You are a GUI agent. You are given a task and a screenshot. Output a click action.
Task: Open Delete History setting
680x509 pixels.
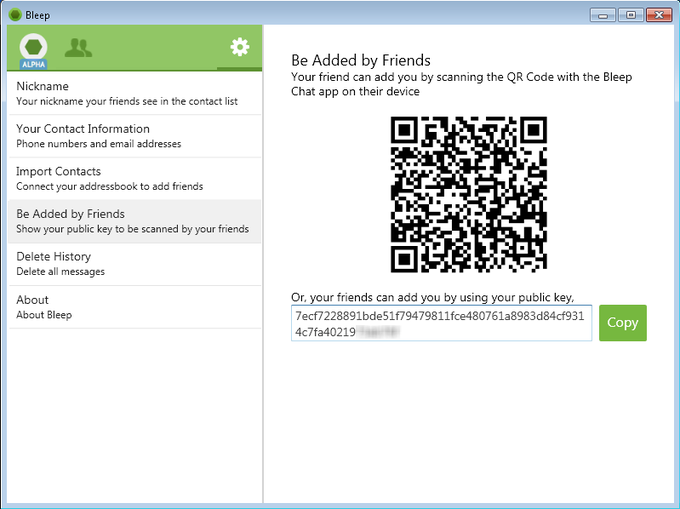(x=135, y=264)
